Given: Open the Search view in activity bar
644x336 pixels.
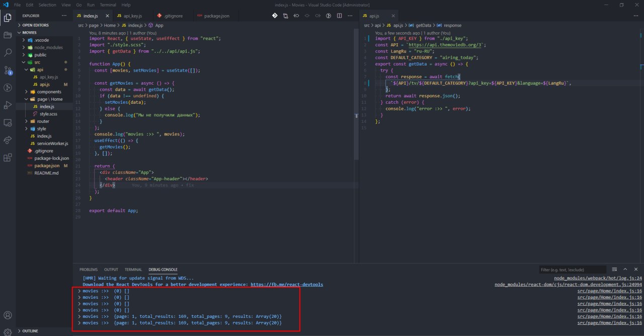Looking at the screenshot, I should [x=8, y=52].
